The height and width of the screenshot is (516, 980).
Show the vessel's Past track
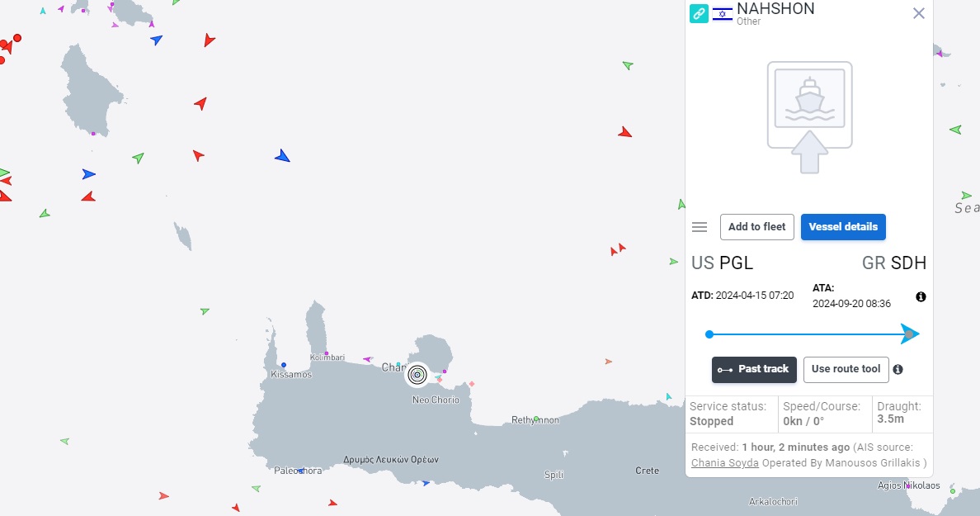(x=754, y=370)
